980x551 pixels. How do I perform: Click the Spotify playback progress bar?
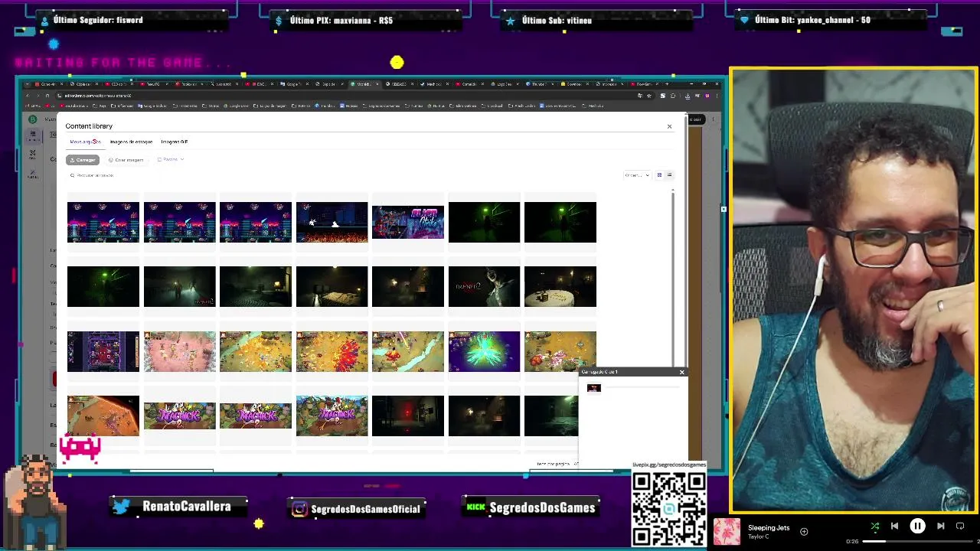[919, 541]
